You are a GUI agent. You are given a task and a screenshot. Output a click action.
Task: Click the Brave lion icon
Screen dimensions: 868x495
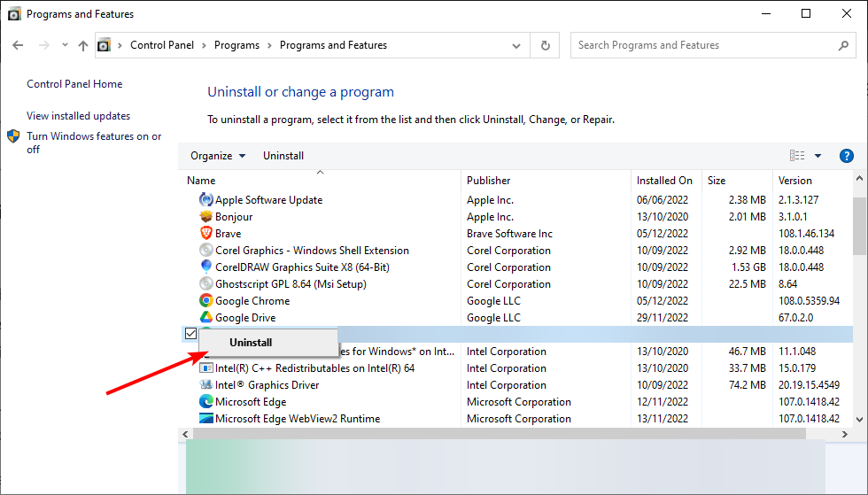pyautogui.click(x=205, y=233)
